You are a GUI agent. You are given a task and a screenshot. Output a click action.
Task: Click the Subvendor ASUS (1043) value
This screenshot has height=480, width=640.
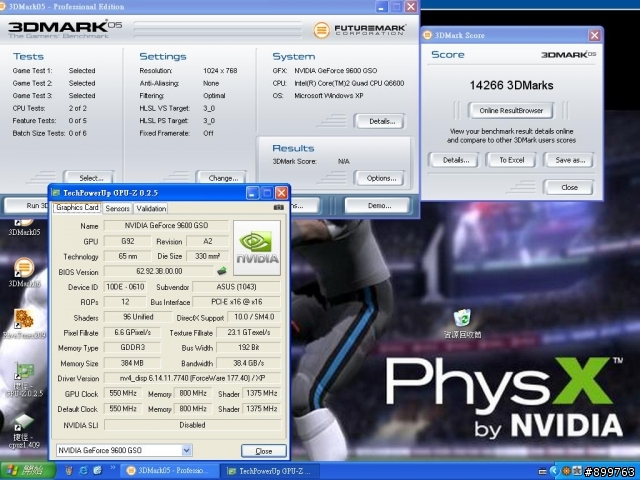236,287
